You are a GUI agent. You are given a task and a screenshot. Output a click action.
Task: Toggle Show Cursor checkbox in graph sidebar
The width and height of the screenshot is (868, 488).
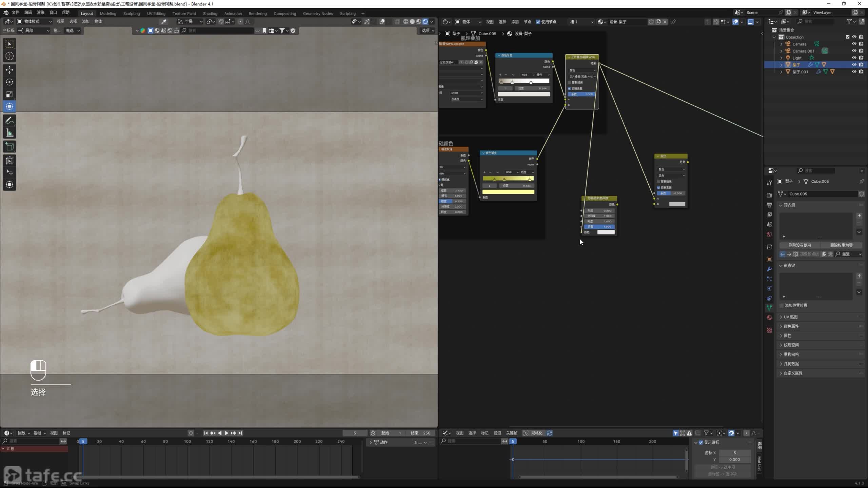coord(701,442)
